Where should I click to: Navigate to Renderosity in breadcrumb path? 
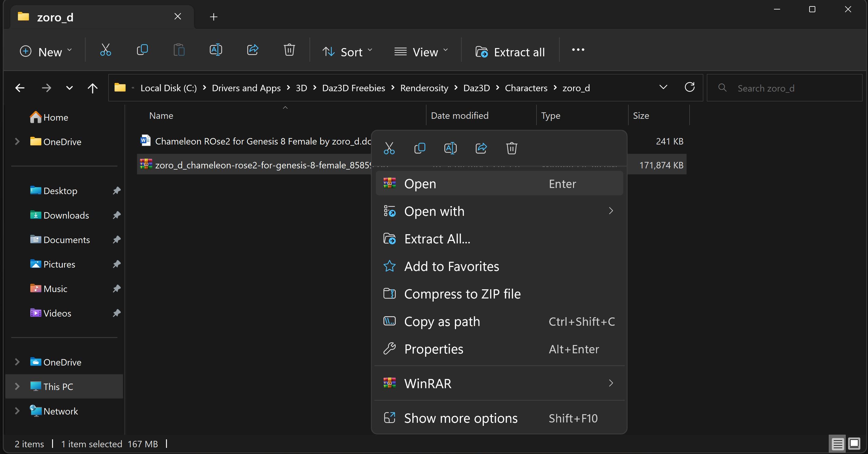pyautogui.click(x=424, y=88)
